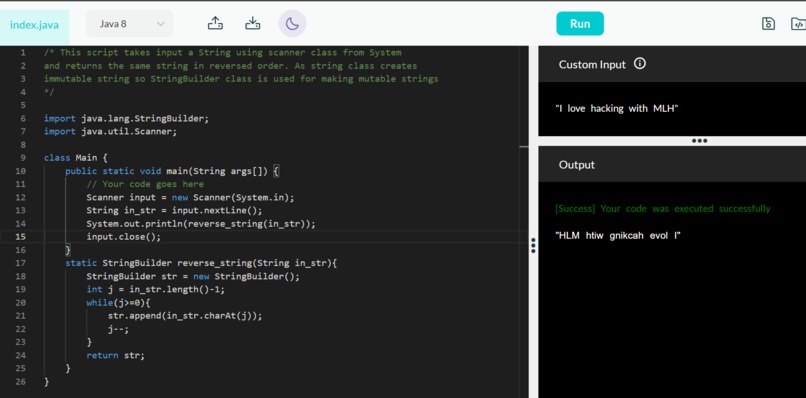Click the "String in_str = input.nextLine();" line
The height and width of the screenshot is (398, 806).
pos(174,211)
